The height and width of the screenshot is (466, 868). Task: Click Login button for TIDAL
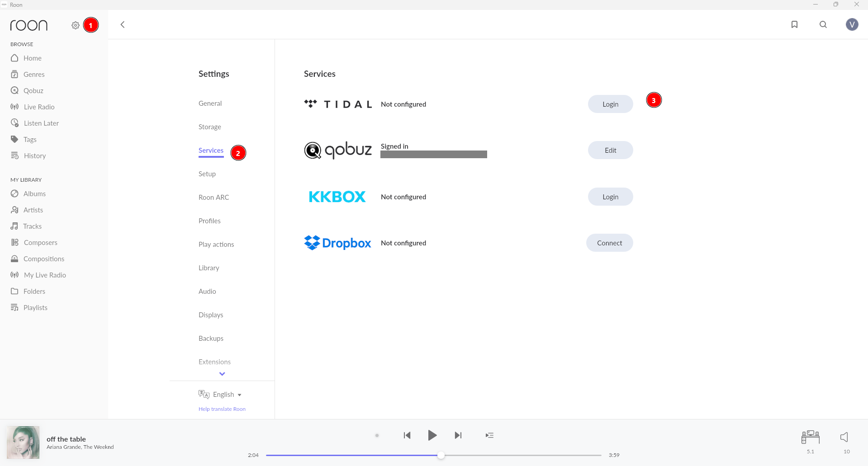click(x=610, y=104)
